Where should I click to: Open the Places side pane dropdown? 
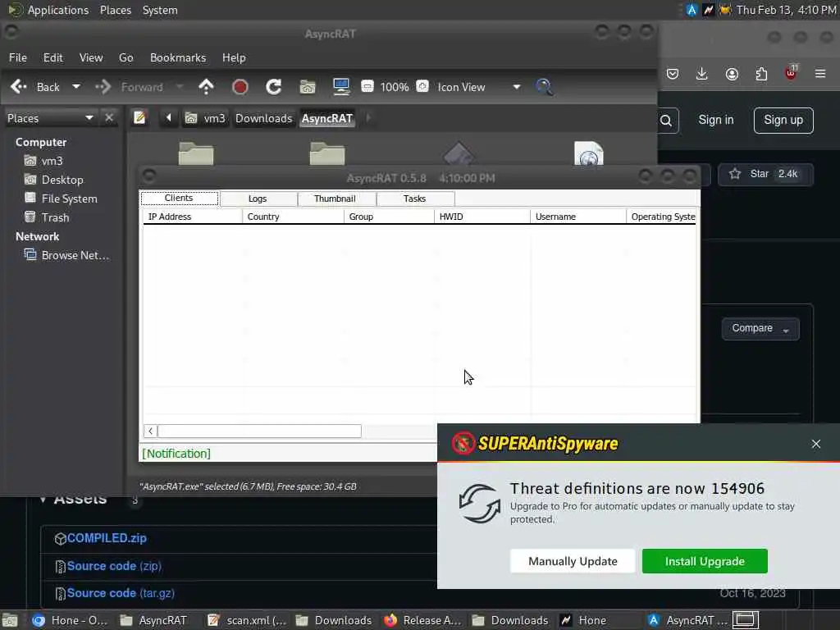50,118
